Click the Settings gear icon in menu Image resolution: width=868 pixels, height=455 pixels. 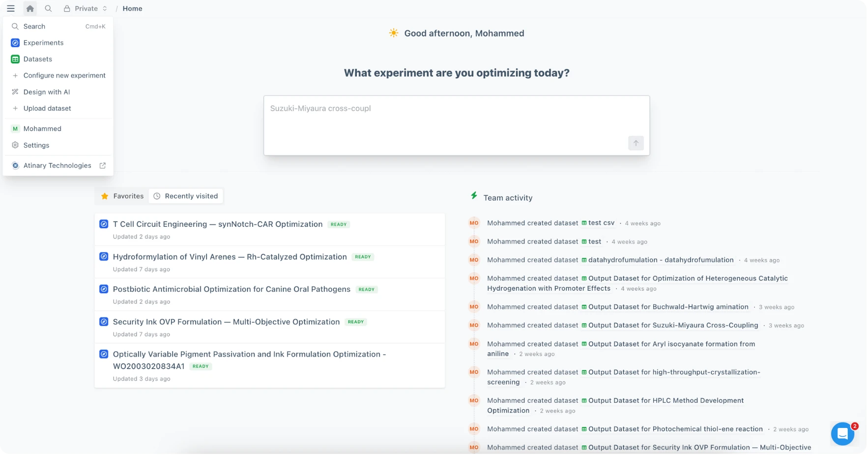coord(15,146)
